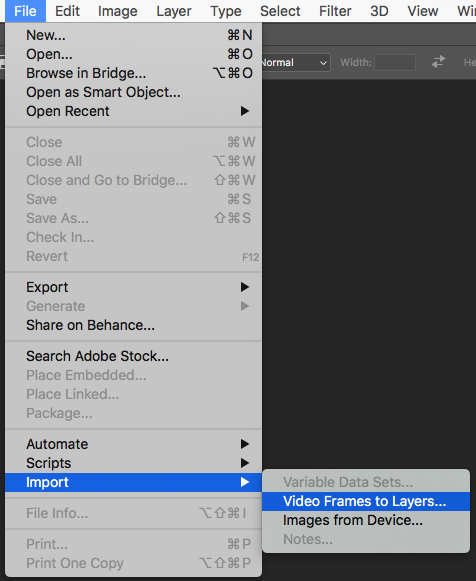Open the 3D menu
This screenshot has height=581, width=476.
(x=379, y=11)
